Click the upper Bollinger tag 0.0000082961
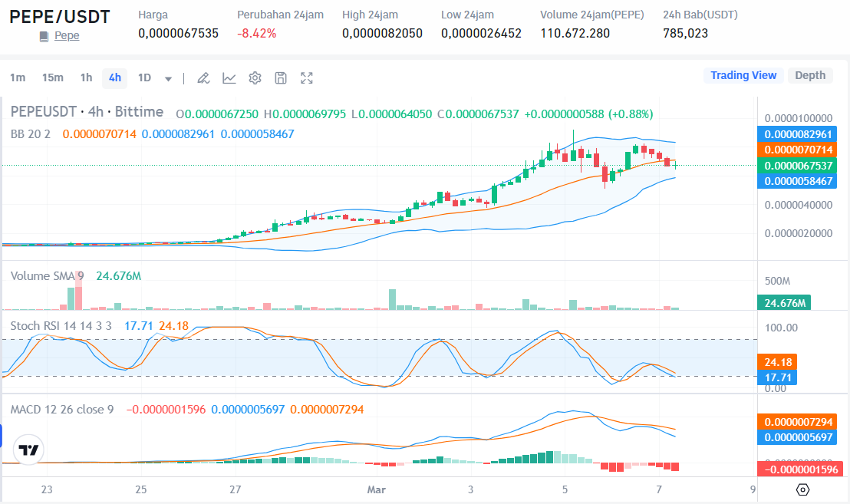This screenshot has width=850, height=504. (x=798, y=133)
